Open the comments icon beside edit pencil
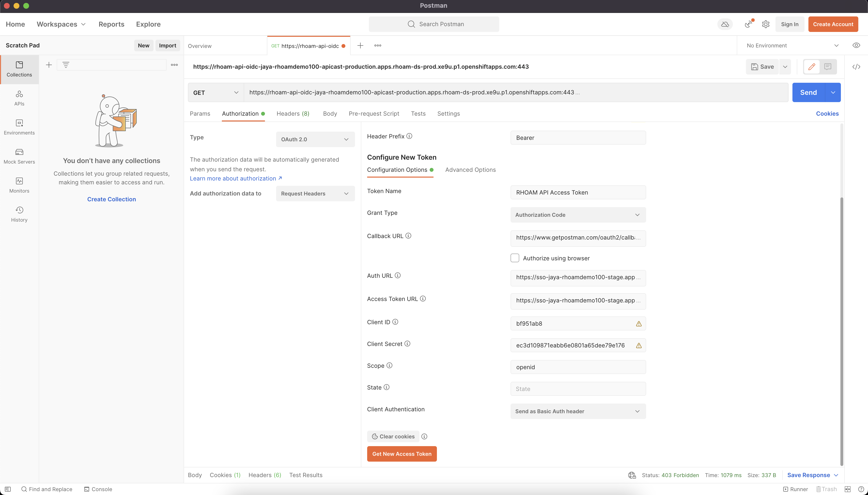868x495 pixels. pyautogui.click(x=828, y=67)
